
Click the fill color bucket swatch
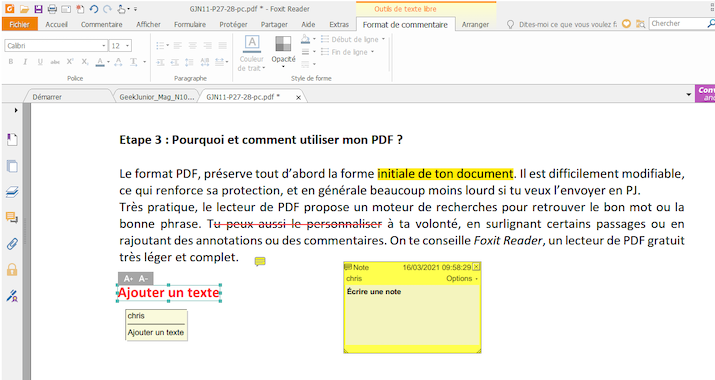pyautogui.click(x=305, y=39)
